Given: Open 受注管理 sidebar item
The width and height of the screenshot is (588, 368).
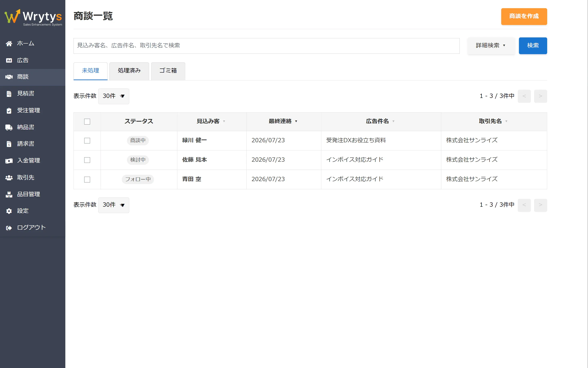Looking at the screenshot, I should (x=32, y=110).
